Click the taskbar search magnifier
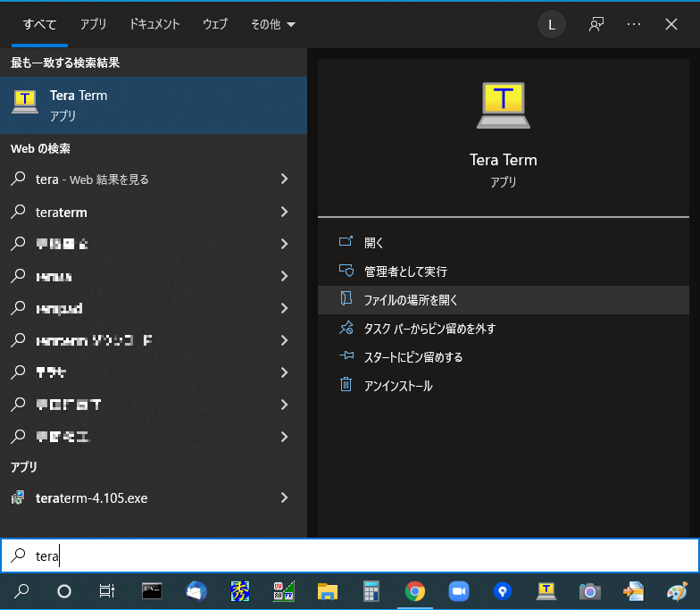Image resolution: width=700 pixels, height=610 pixels. coord(21,591)
